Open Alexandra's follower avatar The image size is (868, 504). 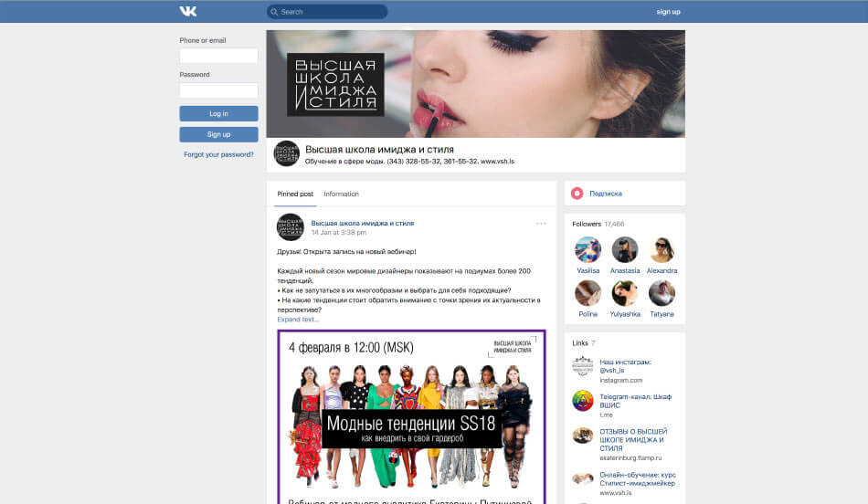point(662,249)
